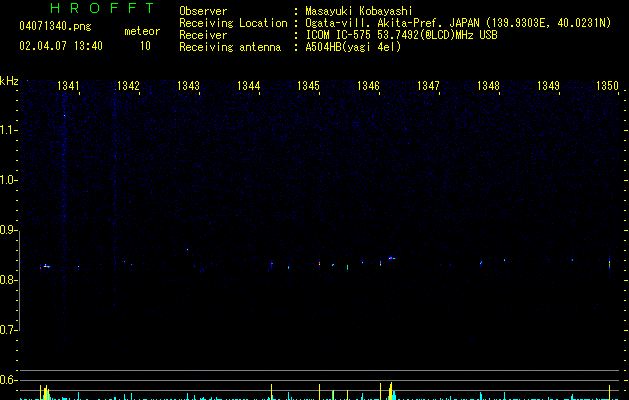
Task: Click the 1350 time marker
Action: point(608,86)
